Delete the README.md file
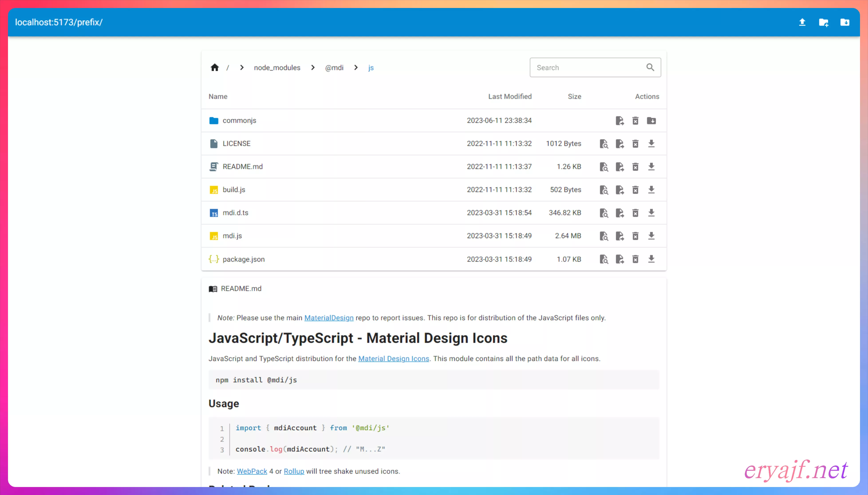 point(635,167)
